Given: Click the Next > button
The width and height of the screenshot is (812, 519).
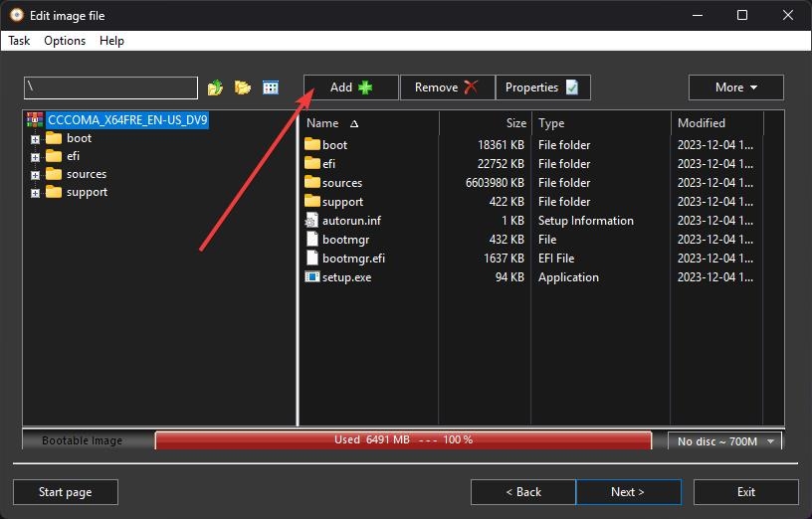Looking at the screenshot, I should coord(628,492).
